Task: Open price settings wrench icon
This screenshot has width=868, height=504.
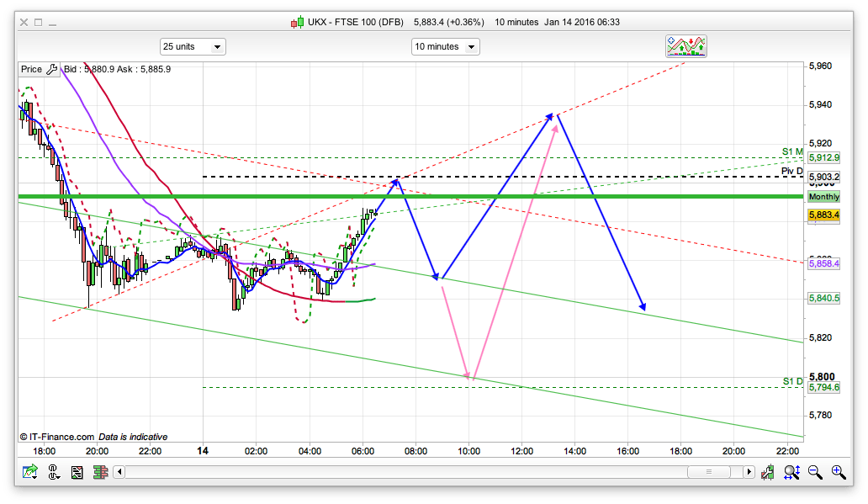Action: (x=51, y=69)
